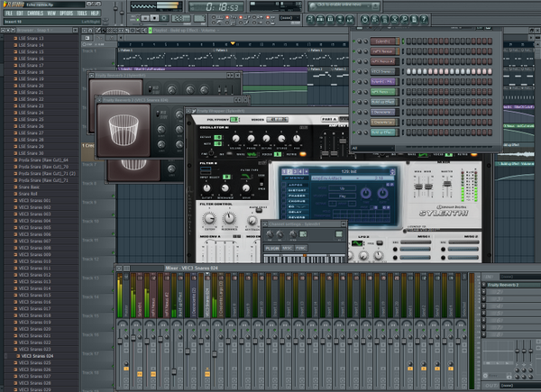
Task: Click the Sylenth1 preset name display 129: Init
Action: [348, 171]
